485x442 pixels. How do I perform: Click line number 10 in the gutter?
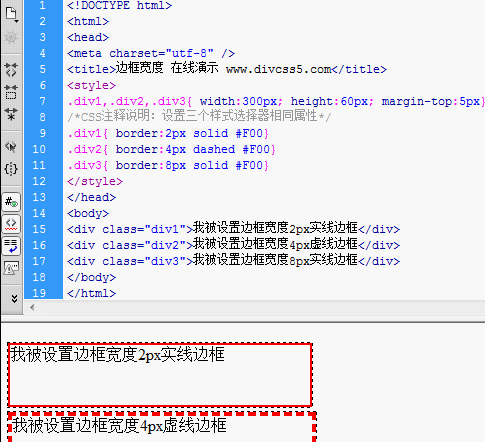[39, 149]
